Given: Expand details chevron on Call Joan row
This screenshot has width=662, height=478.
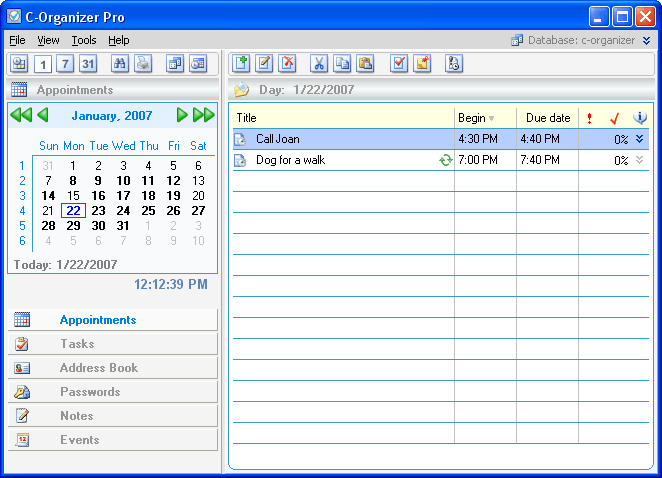Looking at the screenshot, I should pyautogui.click(x=640, y=139).
